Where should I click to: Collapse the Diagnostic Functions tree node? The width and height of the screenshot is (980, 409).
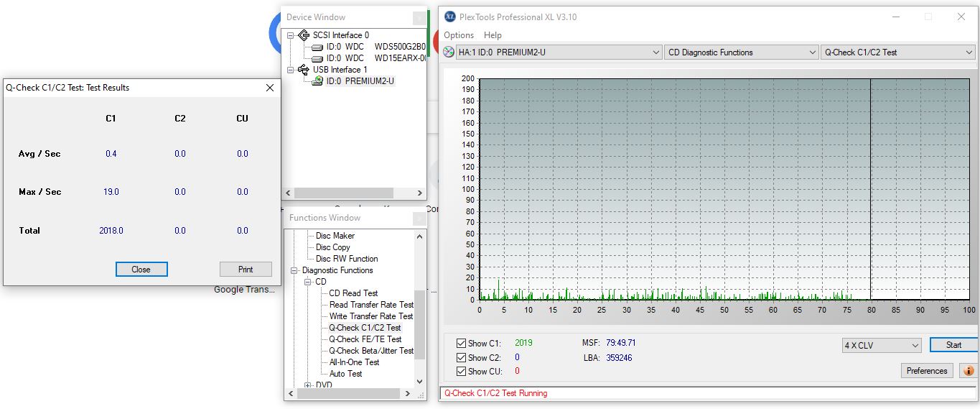coord(294,270)
